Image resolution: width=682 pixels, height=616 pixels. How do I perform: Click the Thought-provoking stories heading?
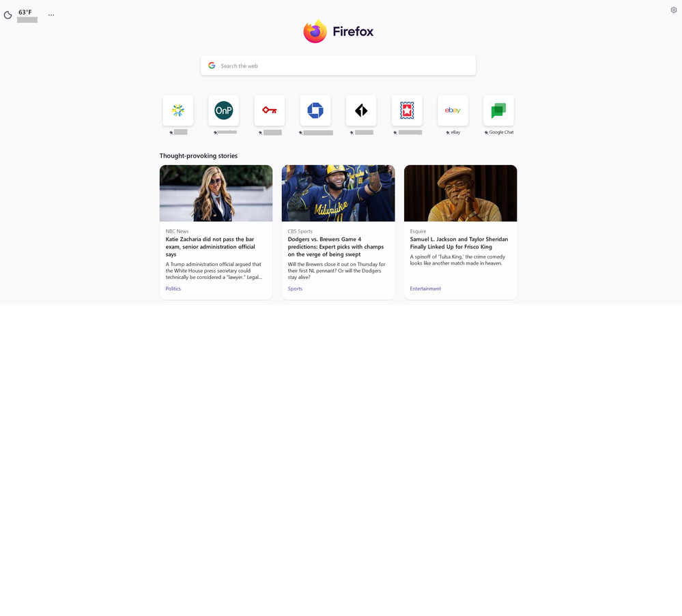click(199, 156)
